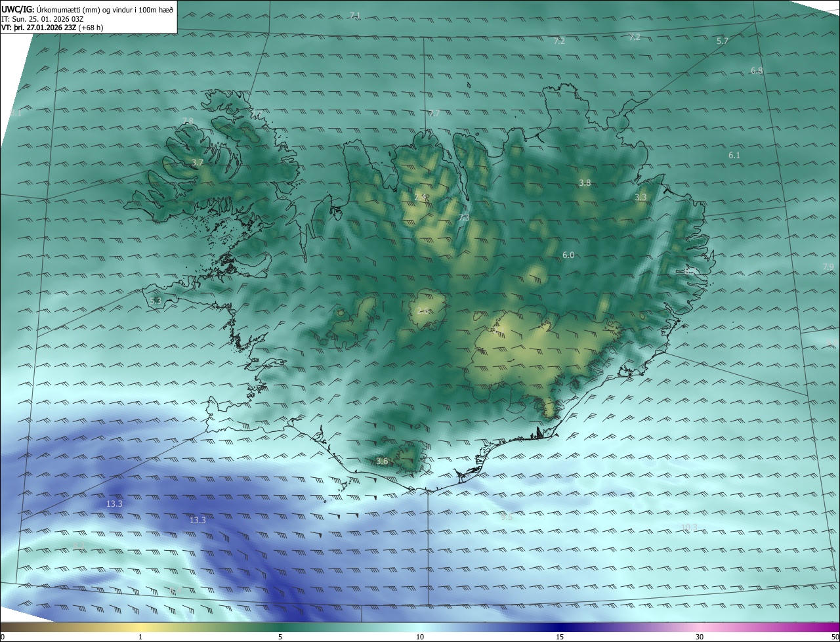
Task: Click the "7.3" value label
Action: coord(463,217)
